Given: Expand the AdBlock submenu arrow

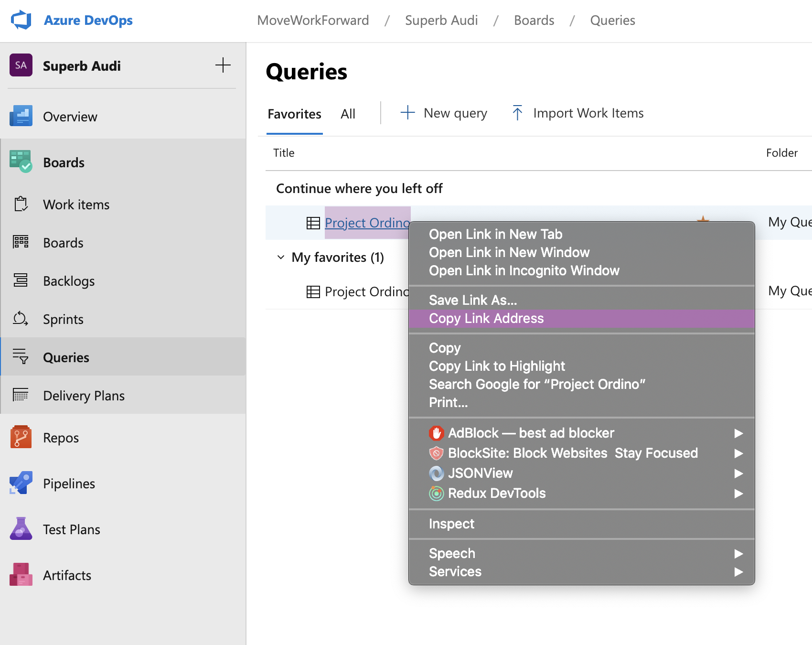Looking at the screenshot, I should click(738, 433).
